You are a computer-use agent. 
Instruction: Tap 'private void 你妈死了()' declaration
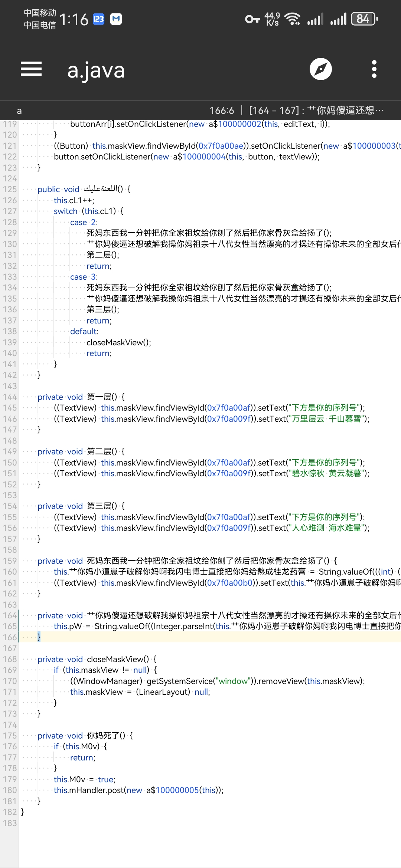(x=85, y=736)
